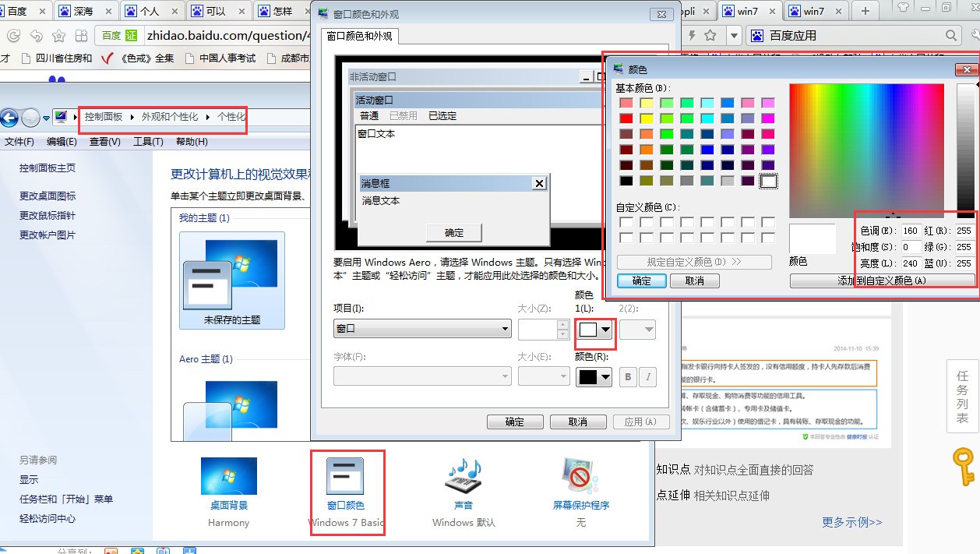Click 取消 in the 颜色 dialog
Image resolution: width=980 pixels, height=554 pixels.
pyautogui.click(x=694, y=281)
